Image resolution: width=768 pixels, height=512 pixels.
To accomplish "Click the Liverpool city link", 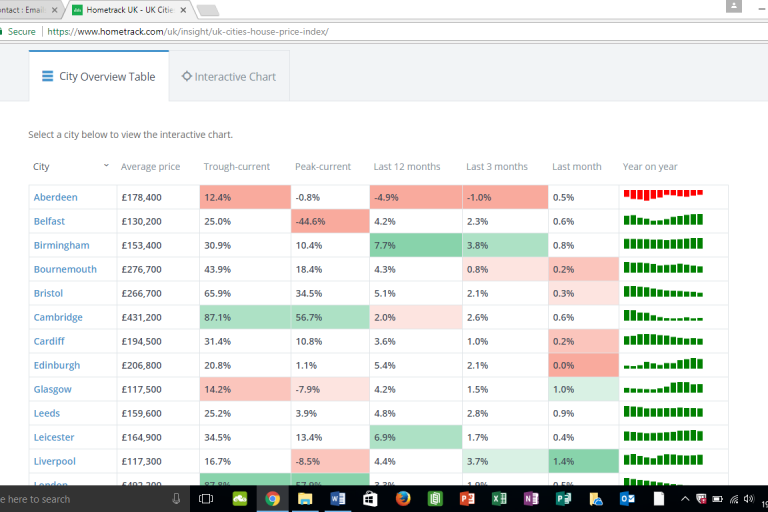I will [x=56, y=461].
